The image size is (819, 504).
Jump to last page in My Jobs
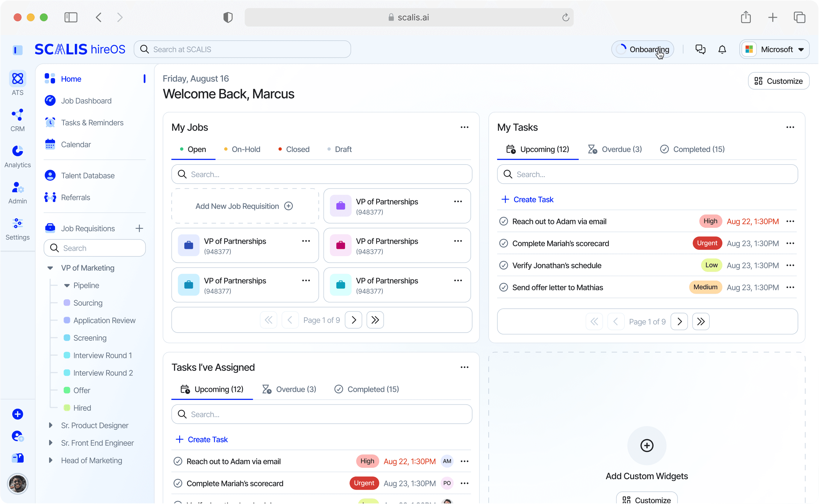click(375, 320)
